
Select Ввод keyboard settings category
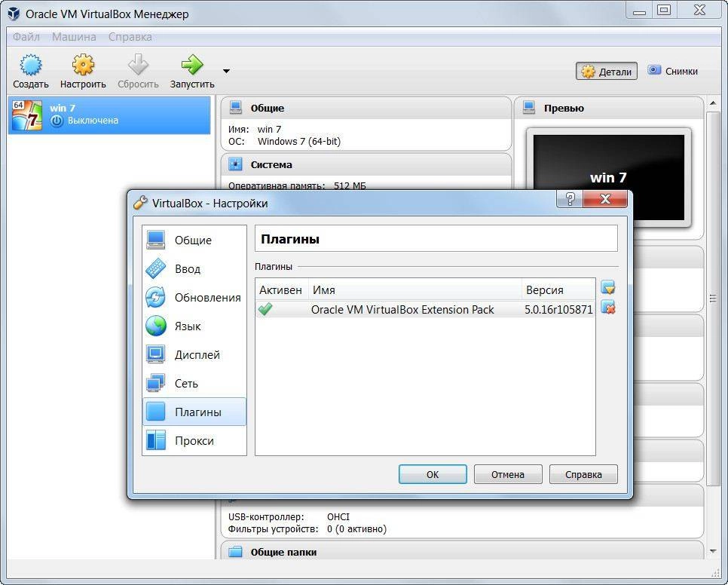point(194,269)
